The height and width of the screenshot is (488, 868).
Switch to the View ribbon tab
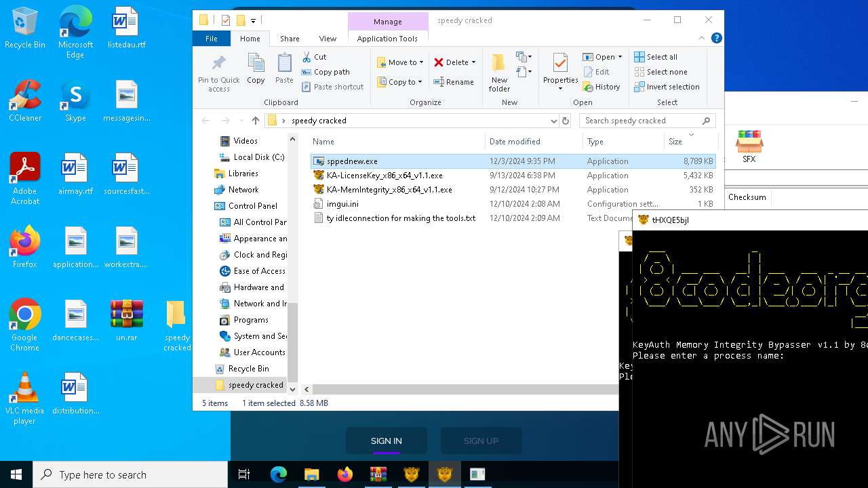(x=328, y=39)
